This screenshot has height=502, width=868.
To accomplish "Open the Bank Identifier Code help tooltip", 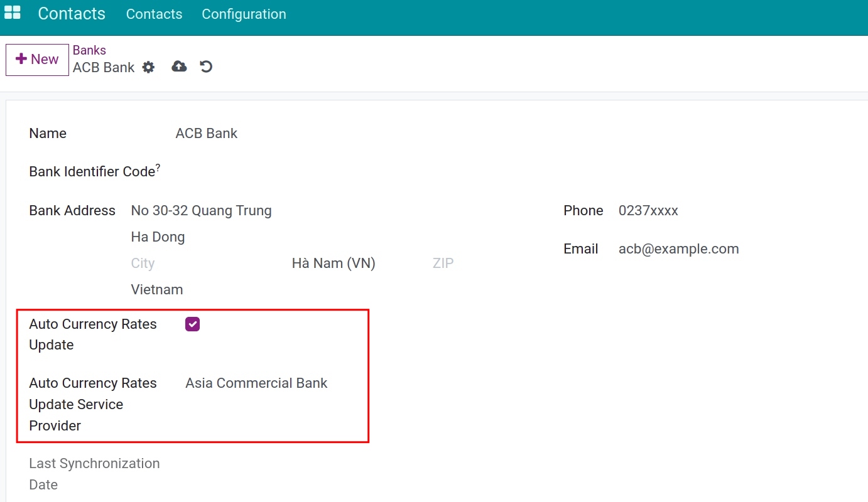I will point(158,168).
